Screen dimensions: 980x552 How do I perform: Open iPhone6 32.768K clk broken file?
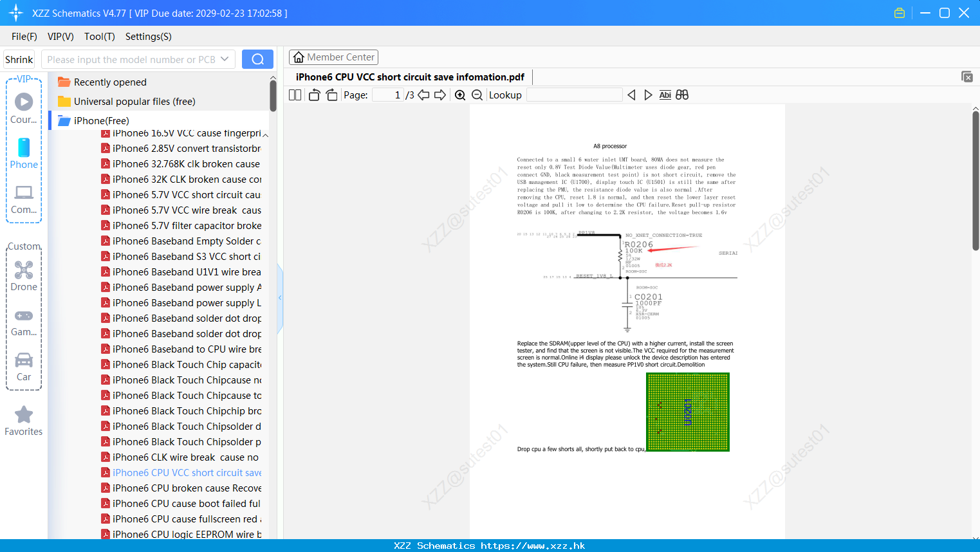(181, 164)
